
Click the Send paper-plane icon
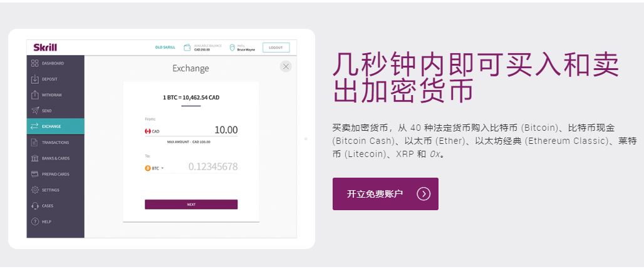click(34, 111)
